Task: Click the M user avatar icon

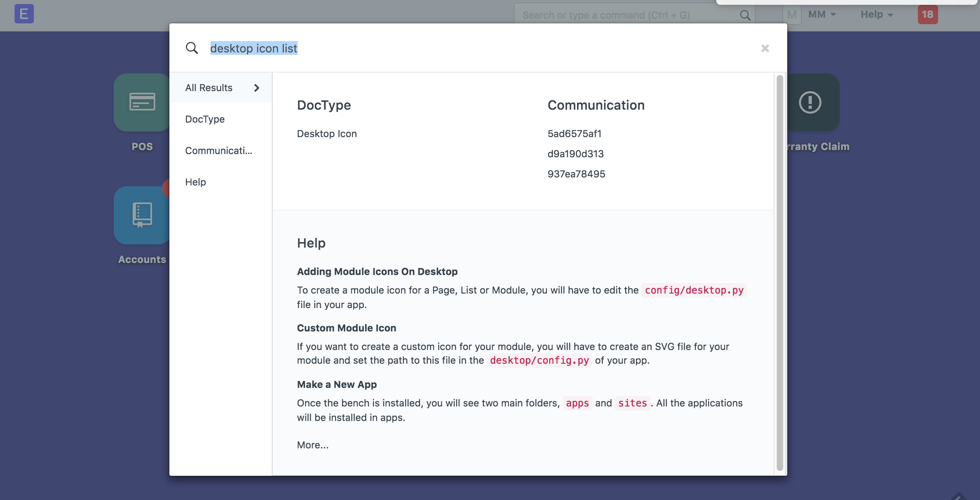Action: (791, 15)
